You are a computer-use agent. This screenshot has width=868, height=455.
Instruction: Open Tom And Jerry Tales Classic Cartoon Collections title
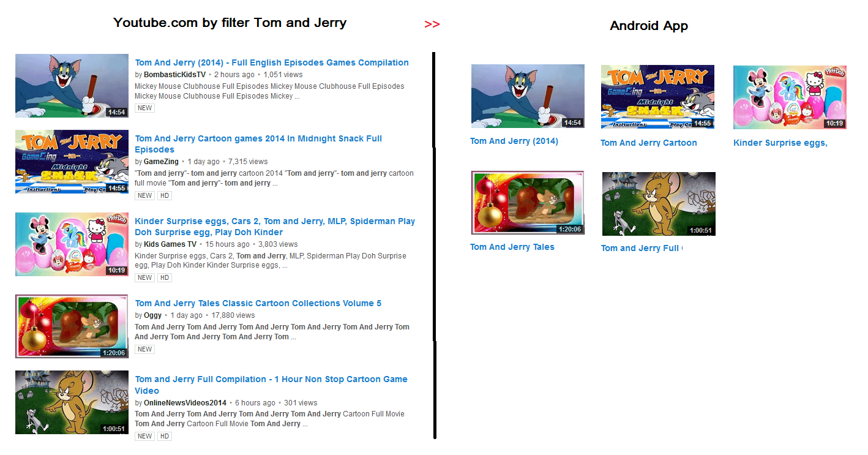click(258, 303)
